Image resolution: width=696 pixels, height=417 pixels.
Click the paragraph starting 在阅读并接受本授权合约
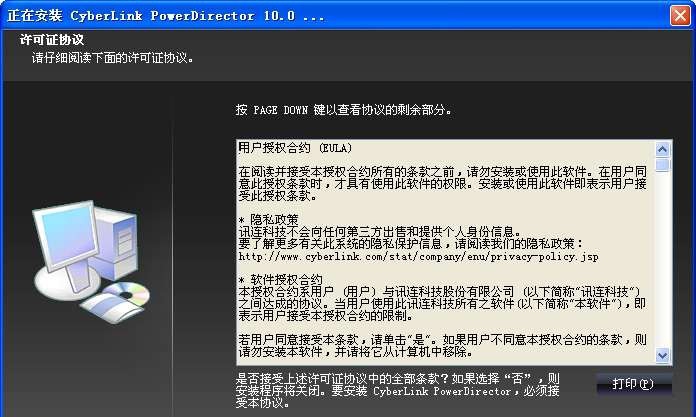coord(442,183)
